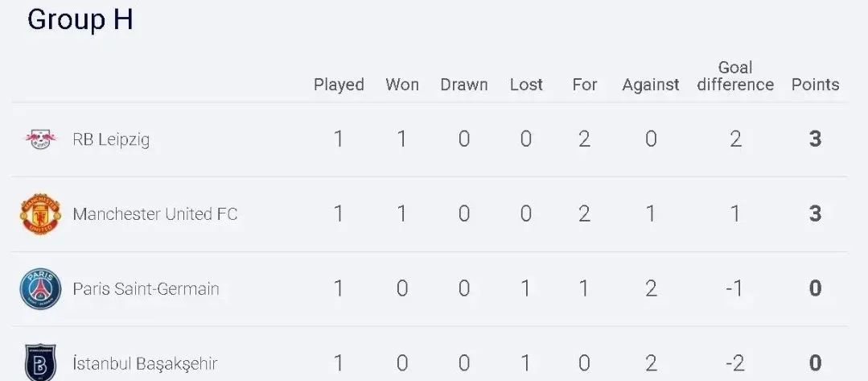Click RB Leipzig's points total
This screenshot has height=381, width=868.
(815, 139)
